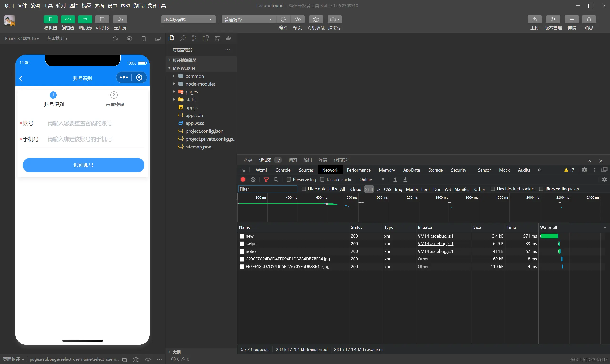Screen dimensions: 610x364
Task: Check the Disable cache option
Action: point(322,180)
